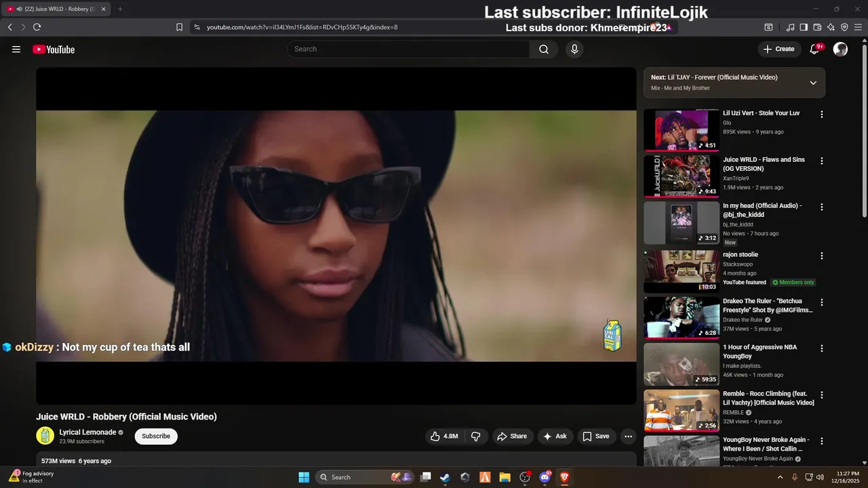Open options for rajon stoolie video
The image size is (868, 488).
coord(822,256)
